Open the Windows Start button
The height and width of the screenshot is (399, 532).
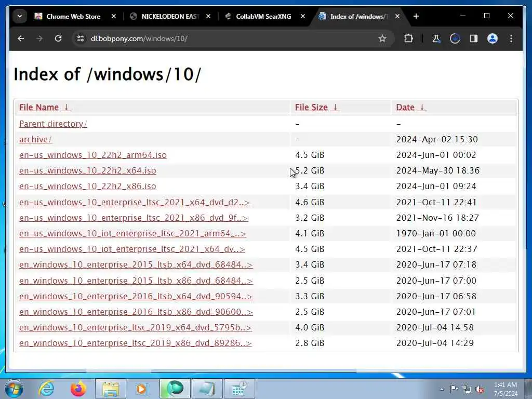[14, 389]
